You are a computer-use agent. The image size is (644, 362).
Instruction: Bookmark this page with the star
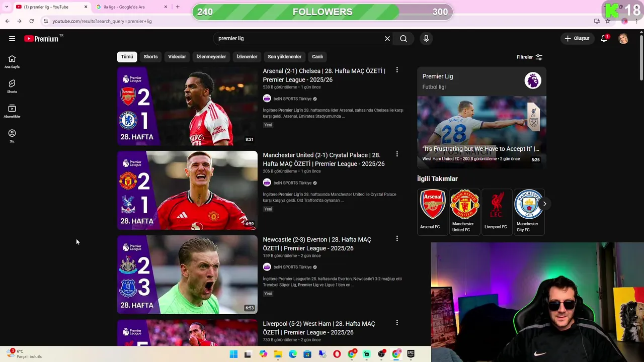tap(608, 21)
